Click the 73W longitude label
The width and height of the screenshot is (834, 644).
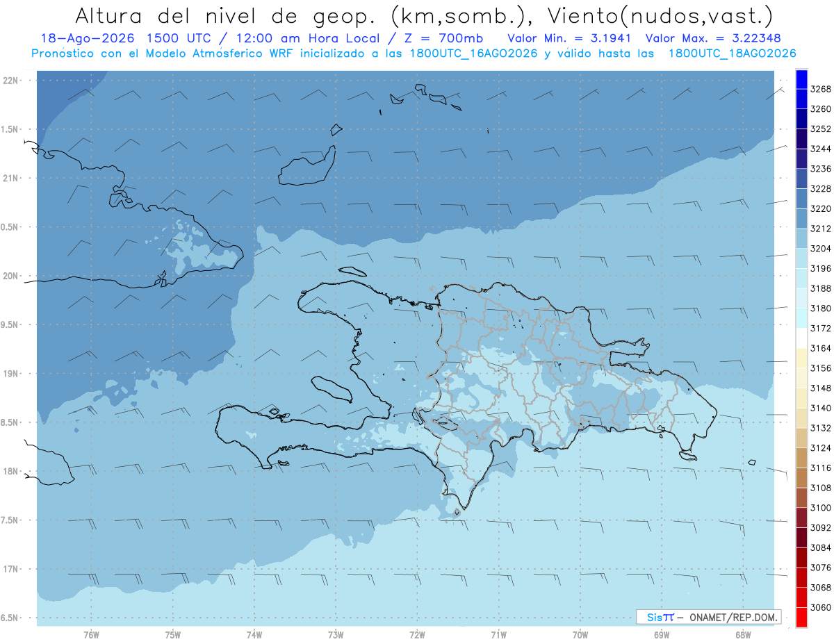click(x=336, y=634)
